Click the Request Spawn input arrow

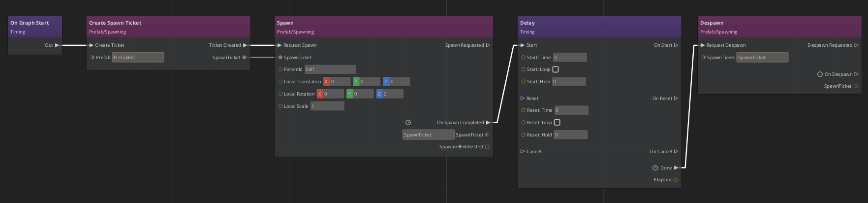pyautogui.click(x=280, y=45)
